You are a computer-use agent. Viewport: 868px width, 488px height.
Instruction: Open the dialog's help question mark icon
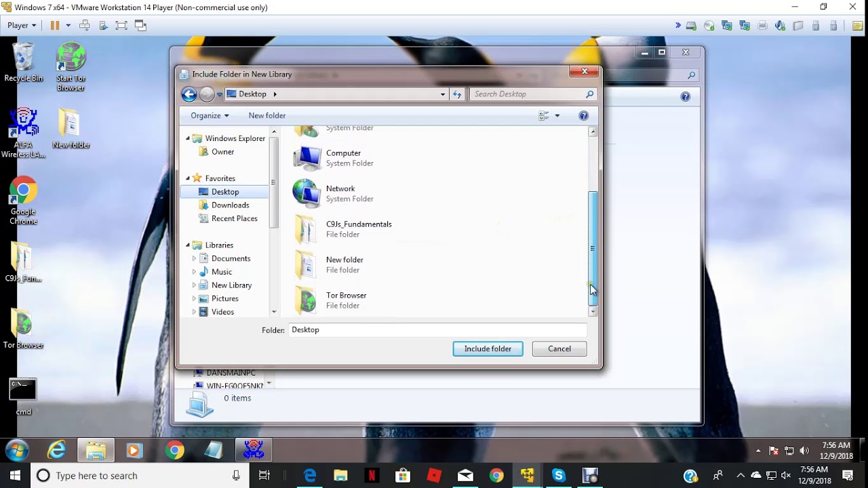click(x=583, y=116)
